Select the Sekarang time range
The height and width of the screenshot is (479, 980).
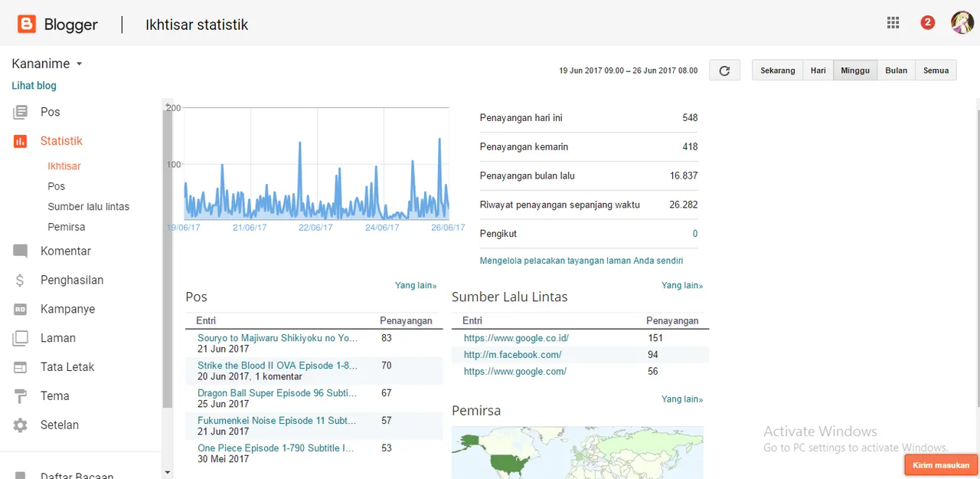[x=778, y=71]
